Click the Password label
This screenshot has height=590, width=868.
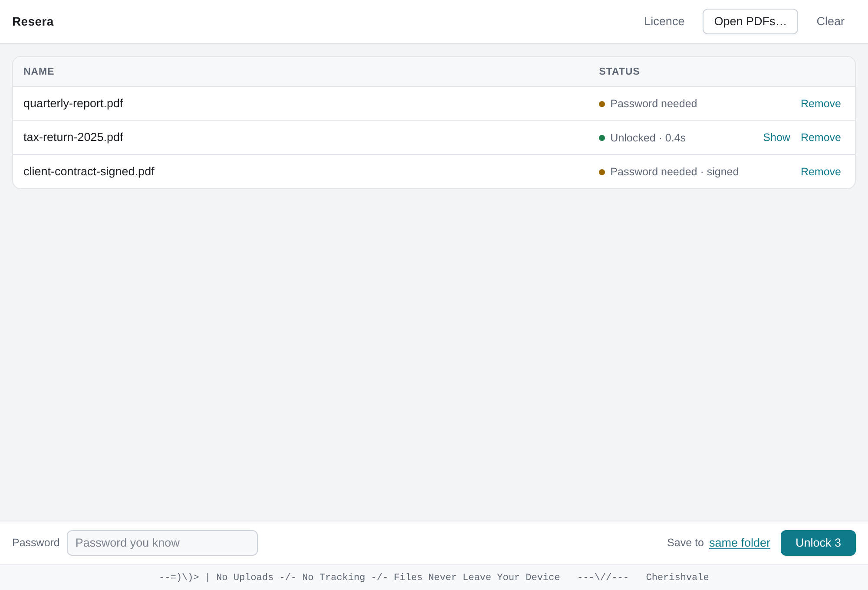point(36,543)
